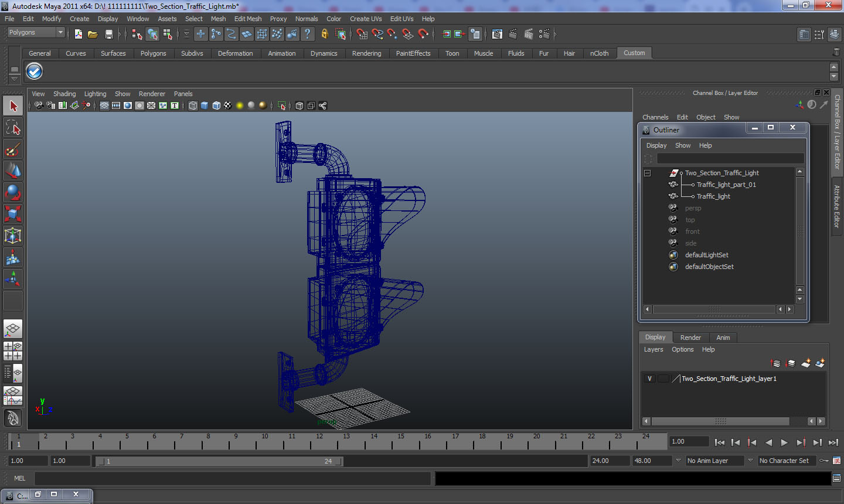Open the Attribute Editor side tab
The height and width of the screenshot is (504, 844).
pos(837,206)
